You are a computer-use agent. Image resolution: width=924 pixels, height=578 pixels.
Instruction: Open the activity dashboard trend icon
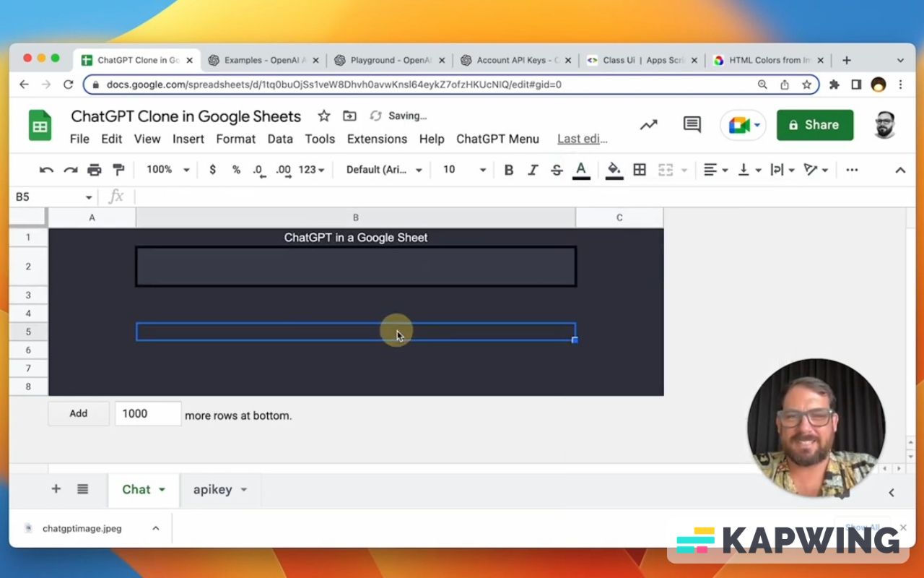649,125
